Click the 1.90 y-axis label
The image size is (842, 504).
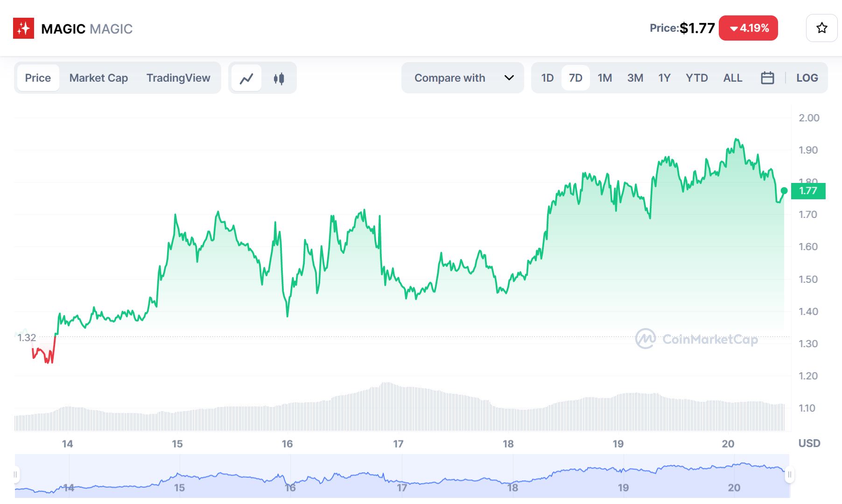808,150
